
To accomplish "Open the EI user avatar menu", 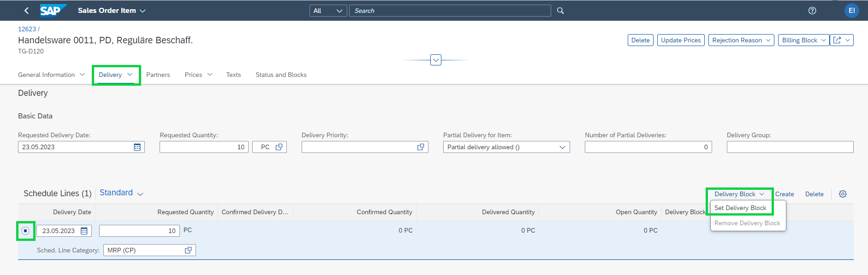I will tap(851, 11).
